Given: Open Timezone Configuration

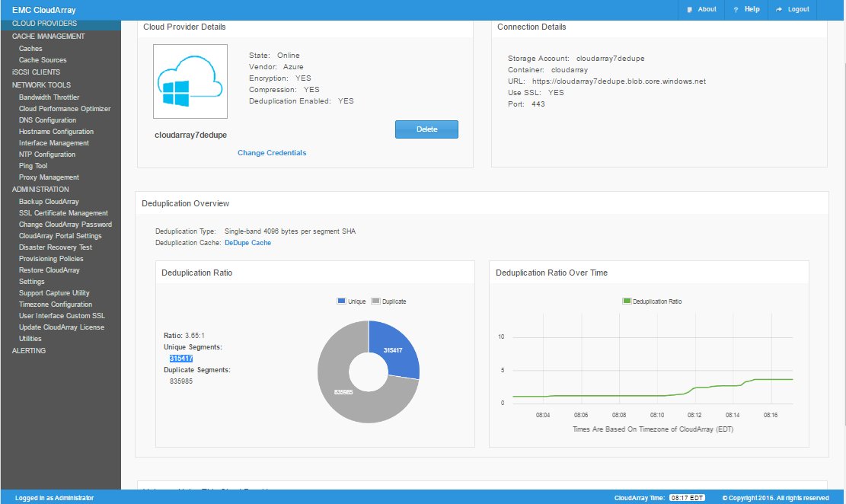Looking at the screenshot, I should 56,305.
